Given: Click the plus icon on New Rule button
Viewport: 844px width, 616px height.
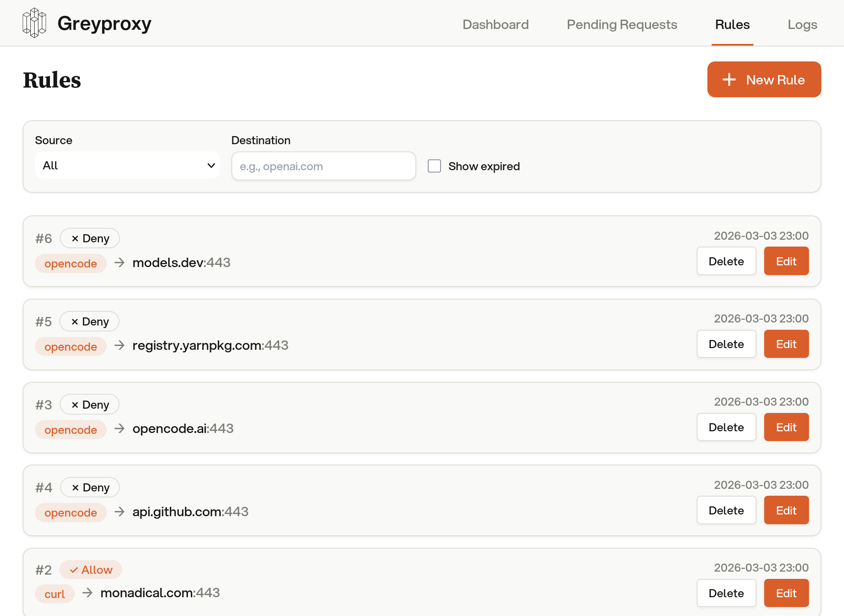Looking at the screenshot, I should click(x=729, y=79).
